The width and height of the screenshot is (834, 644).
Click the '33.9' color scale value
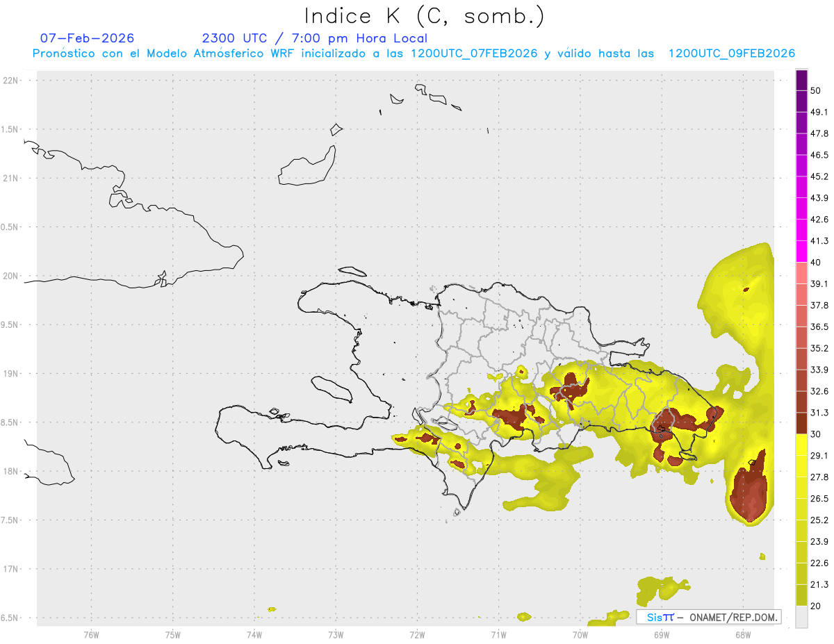pyautogui.click(x=819, y=370)
